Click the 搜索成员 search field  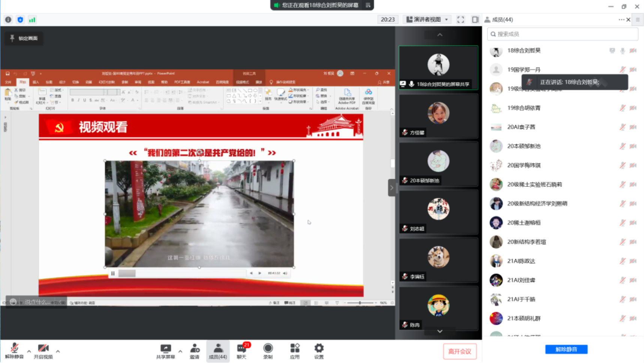click(562, 34)
